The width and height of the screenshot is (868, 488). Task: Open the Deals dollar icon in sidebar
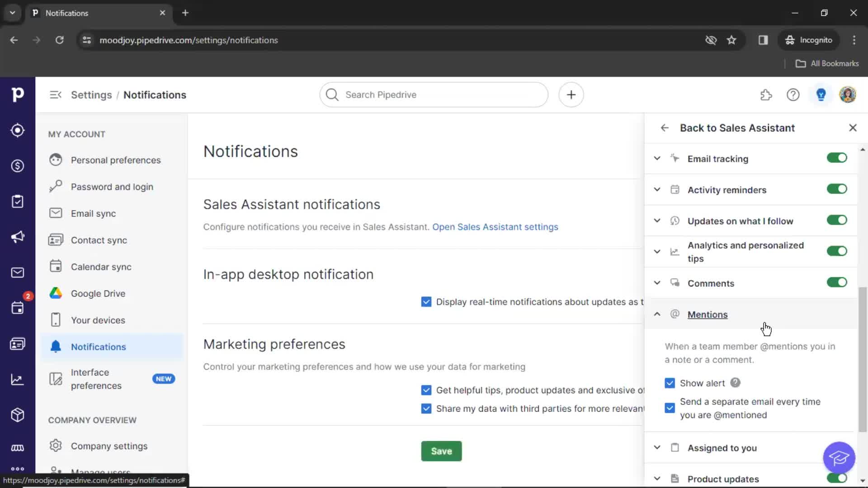18,166
